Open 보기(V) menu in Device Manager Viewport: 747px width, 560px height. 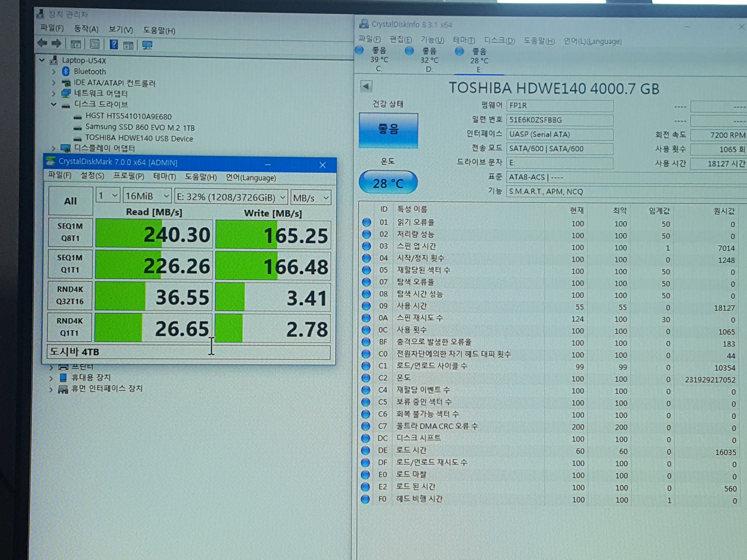coord(121,30)
